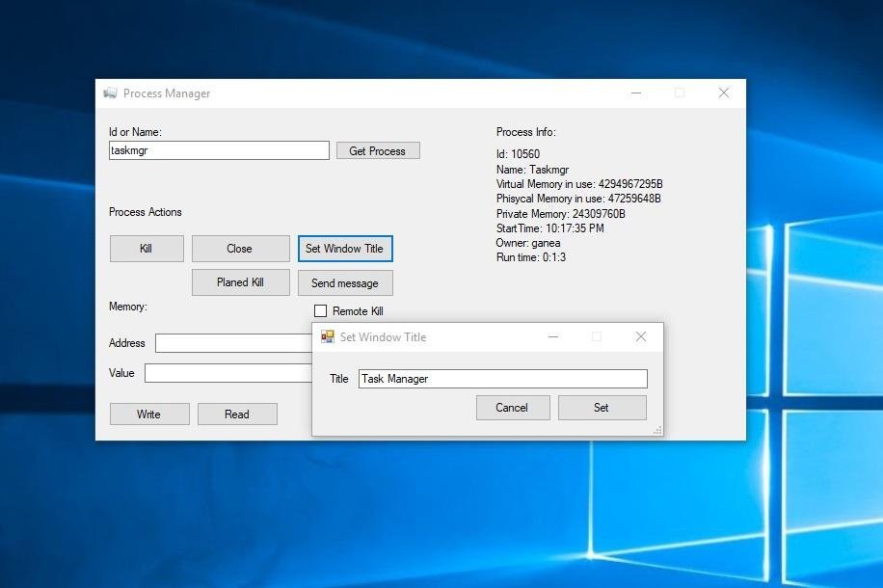Focus the Id or Name input field
The width and height of the screenshot is (883, 588).
(219, 150)
